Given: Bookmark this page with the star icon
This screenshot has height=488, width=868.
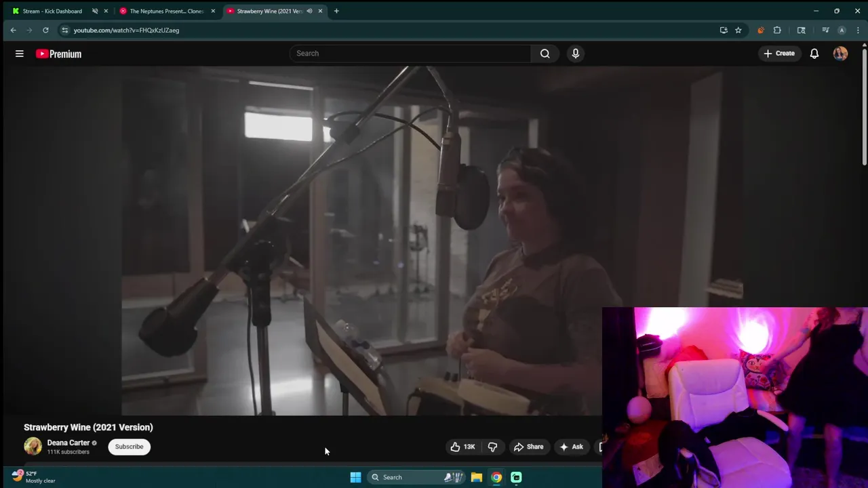Looking at the screenshot, I should [738, 30].
